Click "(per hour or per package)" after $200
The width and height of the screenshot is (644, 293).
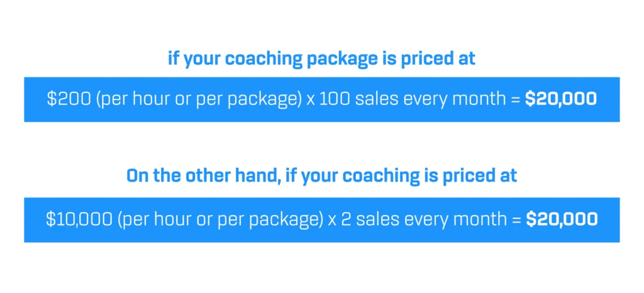coord(199,99)
